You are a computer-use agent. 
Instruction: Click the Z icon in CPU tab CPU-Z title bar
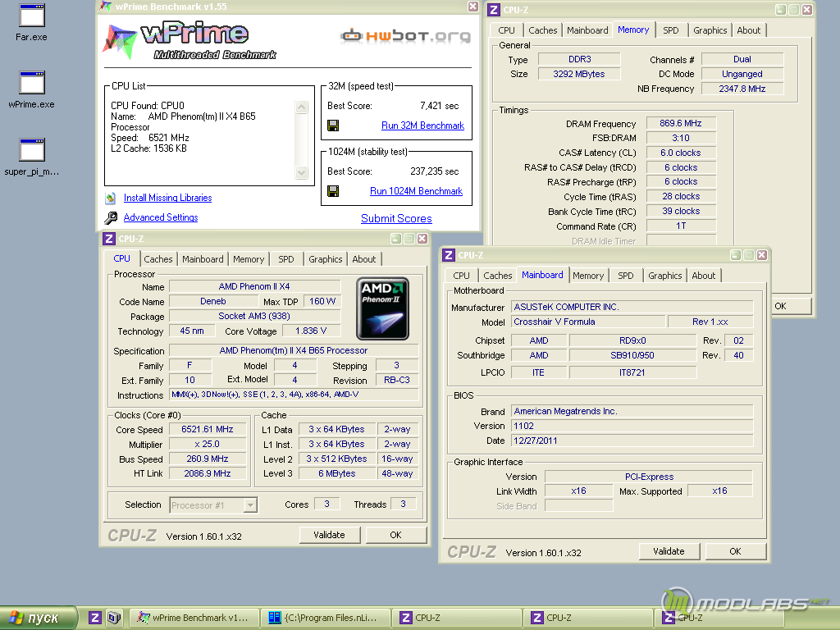109,239
